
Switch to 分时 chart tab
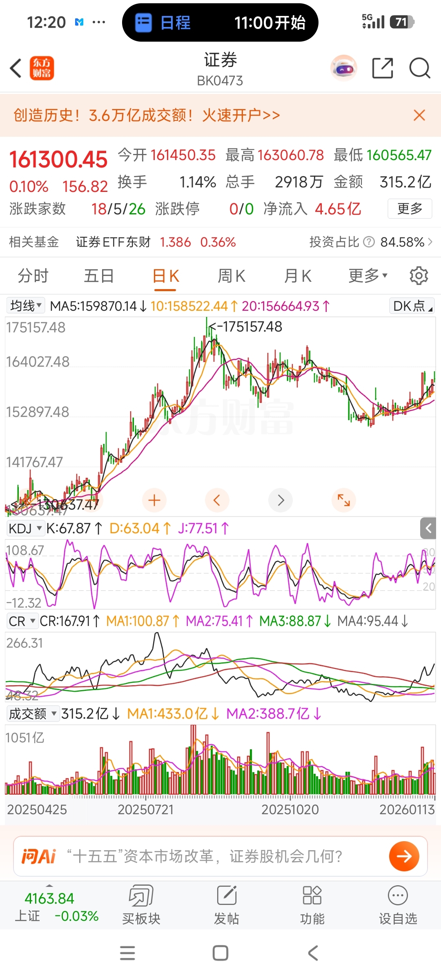click(33, 276)
